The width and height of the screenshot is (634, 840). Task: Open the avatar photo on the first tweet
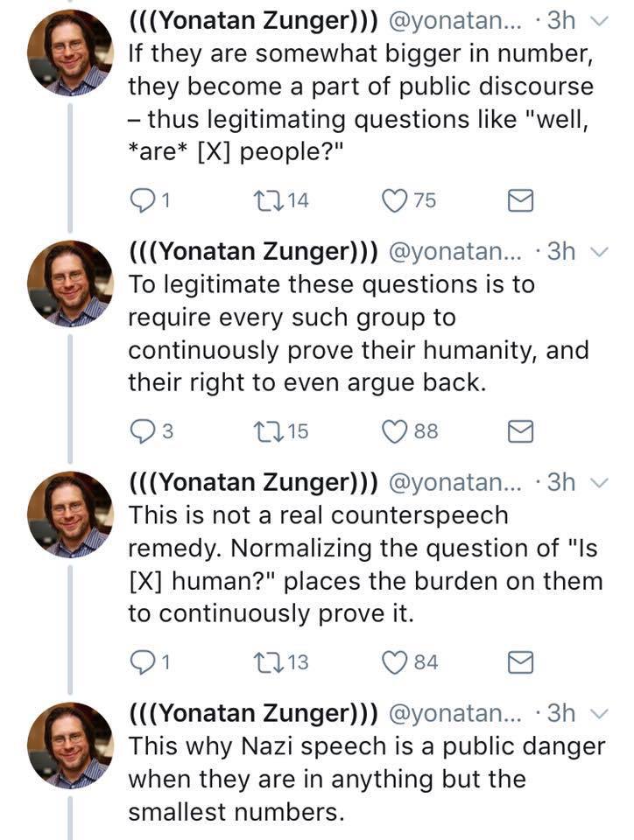tap(70, 52)
